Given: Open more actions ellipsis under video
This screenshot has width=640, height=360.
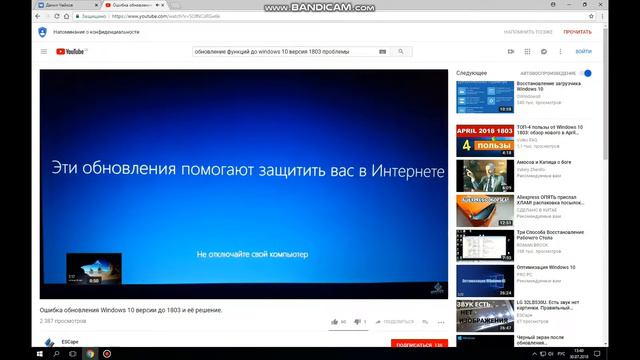Looking at the screenshot, I should click(441, 322).
